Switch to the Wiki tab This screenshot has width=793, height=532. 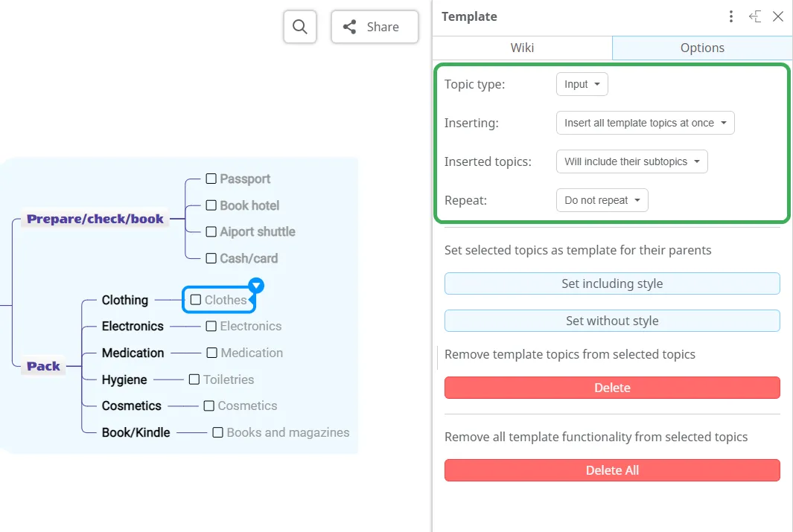pos(522,48)
